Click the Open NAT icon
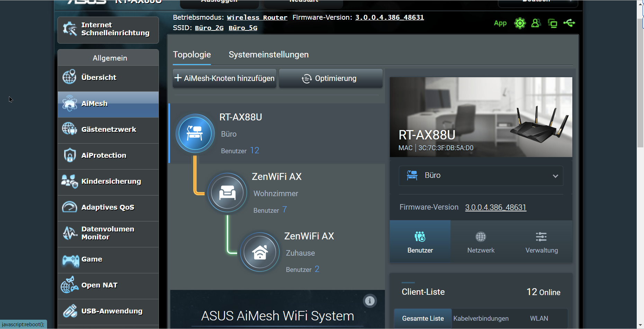Image resolution: width=644 pixels, height=329 pixels. (70, 285)
